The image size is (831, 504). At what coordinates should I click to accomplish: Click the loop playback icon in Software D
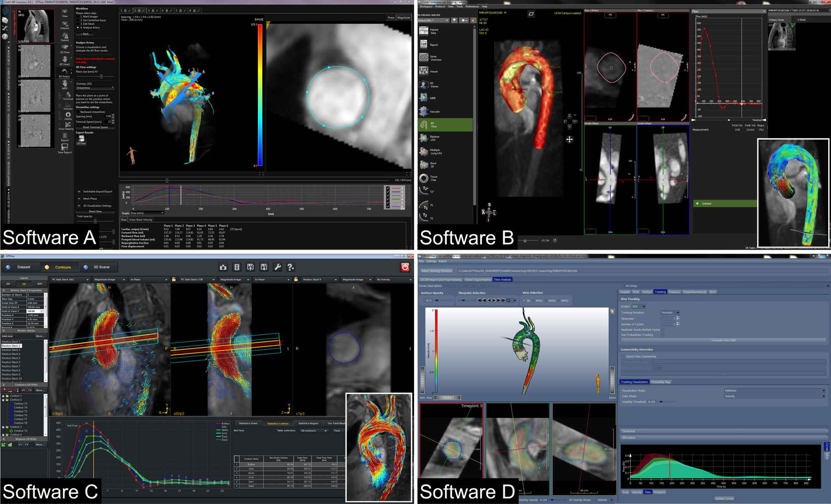click(x=508, y=300)
